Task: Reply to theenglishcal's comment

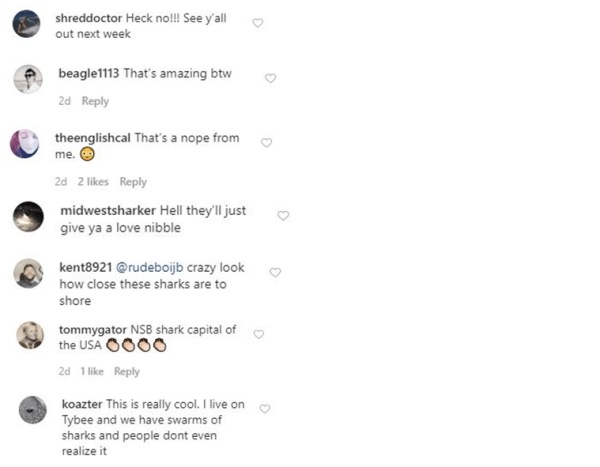Action: [133, 182]
